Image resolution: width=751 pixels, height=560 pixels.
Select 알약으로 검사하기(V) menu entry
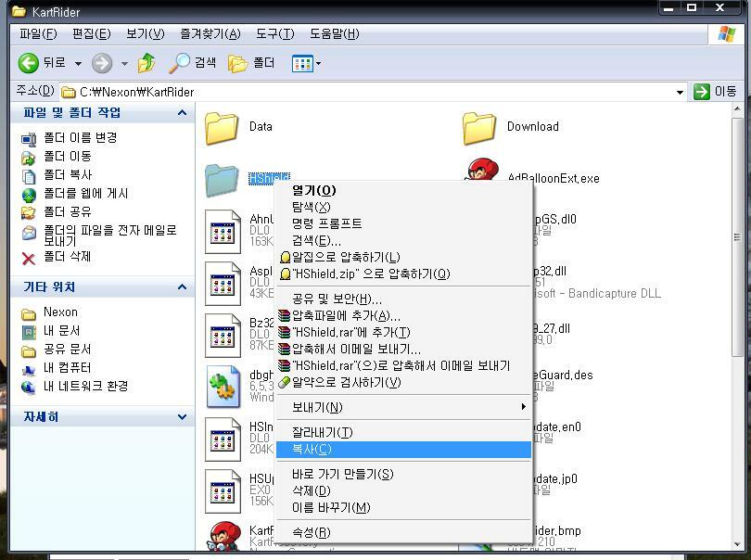[x=403, y=382]
